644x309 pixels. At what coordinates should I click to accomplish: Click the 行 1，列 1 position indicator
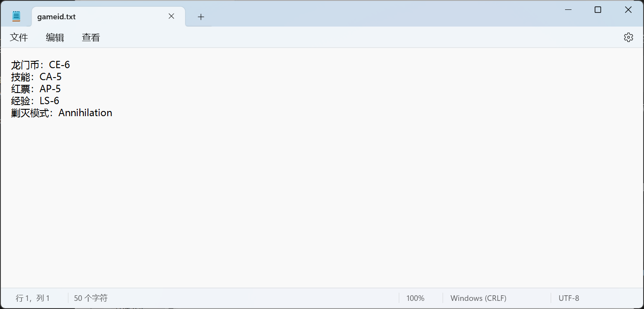[33, 298]
